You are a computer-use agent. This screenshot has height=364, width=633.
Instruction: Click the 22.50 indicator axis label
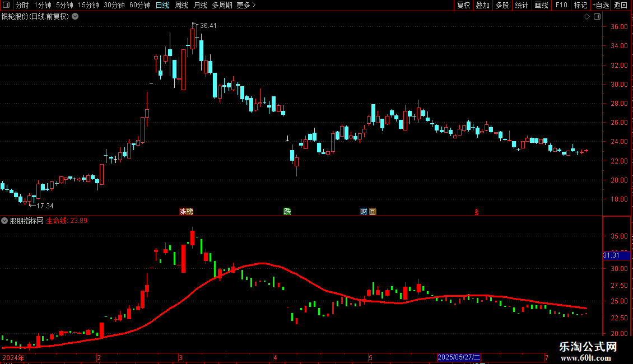619,318
